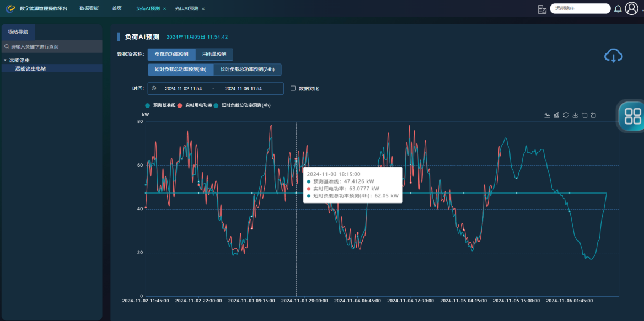
Task: Click the station keyword search field
Action: pos(52,47)
